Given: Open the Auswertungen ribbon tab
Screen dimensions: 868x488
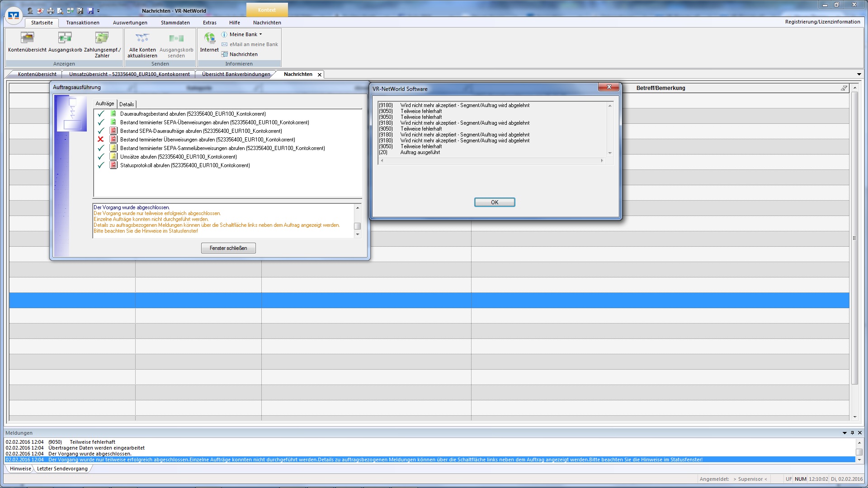Looking at the screenshot, I should coord(130,23).
